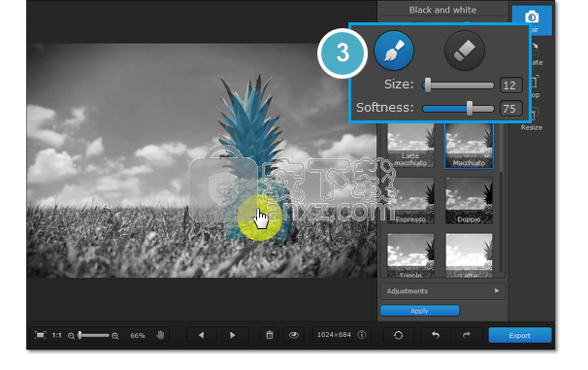Click the Apply button
The width and height of the screenshot is (588, 370).
(419, 311)
